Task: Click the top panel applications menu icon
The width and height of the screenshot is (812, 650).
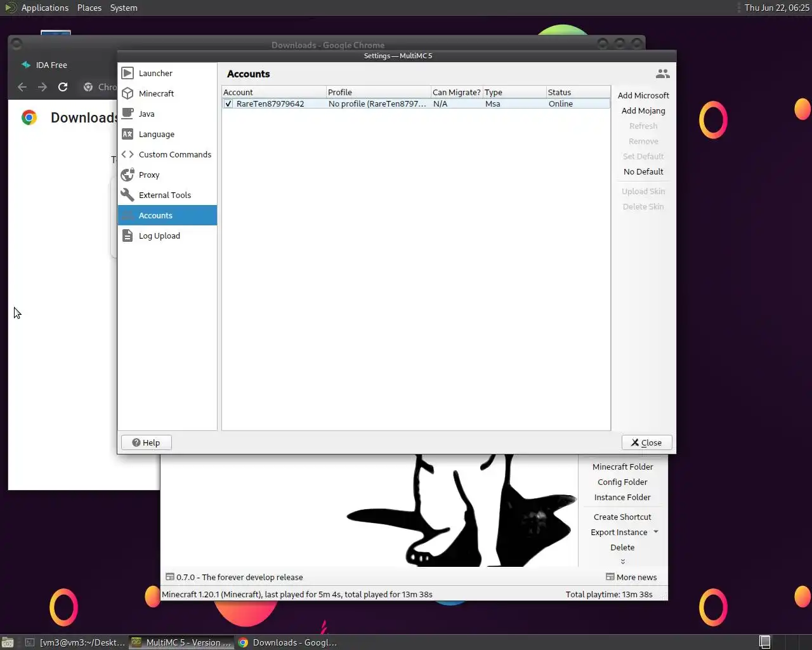Action: 10,8
